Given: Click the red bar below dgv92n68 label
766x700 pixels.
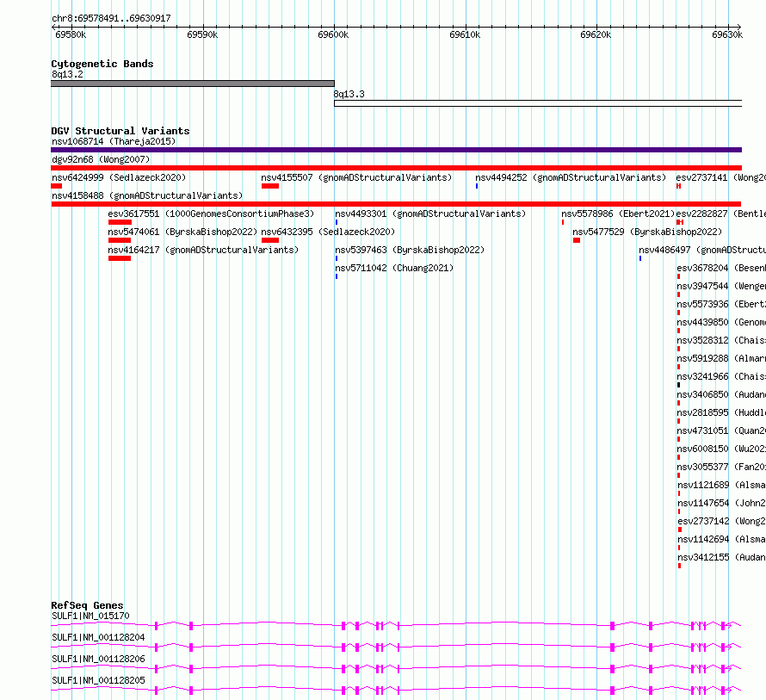Looking at the screenshot, I should (x=396, y=168).
